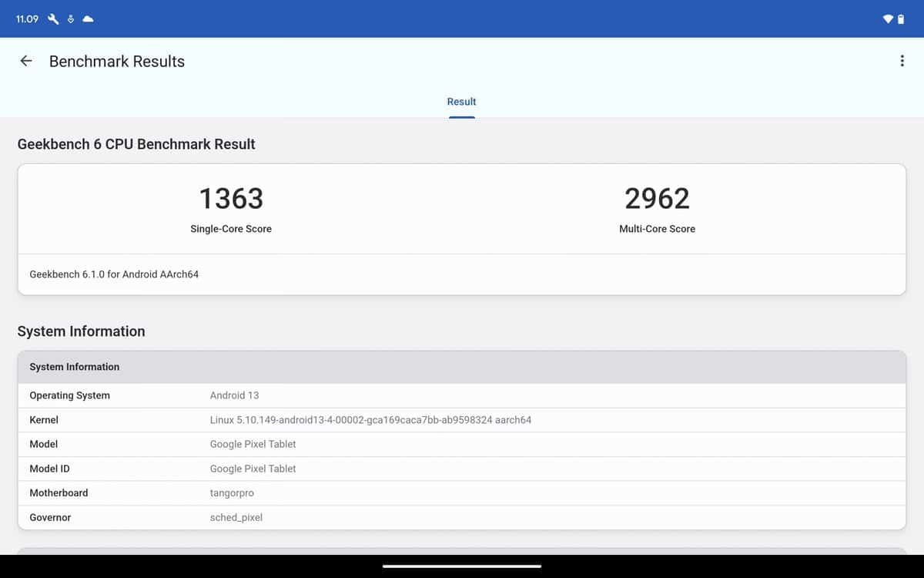This screenshot has width=924, height=578.
Task: Tap the Governor row label
Action: [50, 518]
